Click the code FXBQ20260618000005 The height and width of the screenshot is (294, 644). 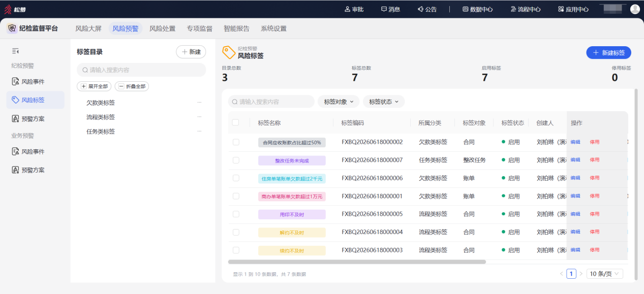point(372,214)
